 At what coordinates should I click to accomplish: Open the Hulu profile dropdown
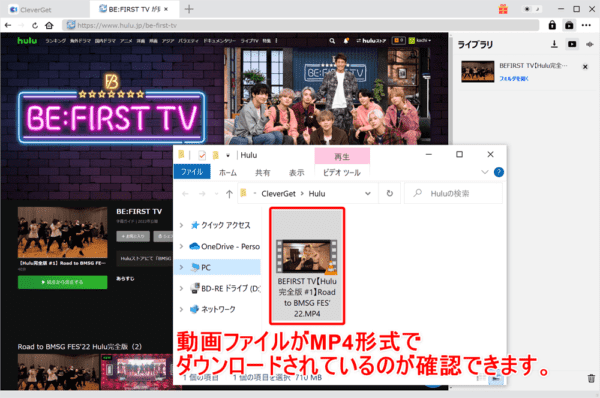[x=419, y=41]
